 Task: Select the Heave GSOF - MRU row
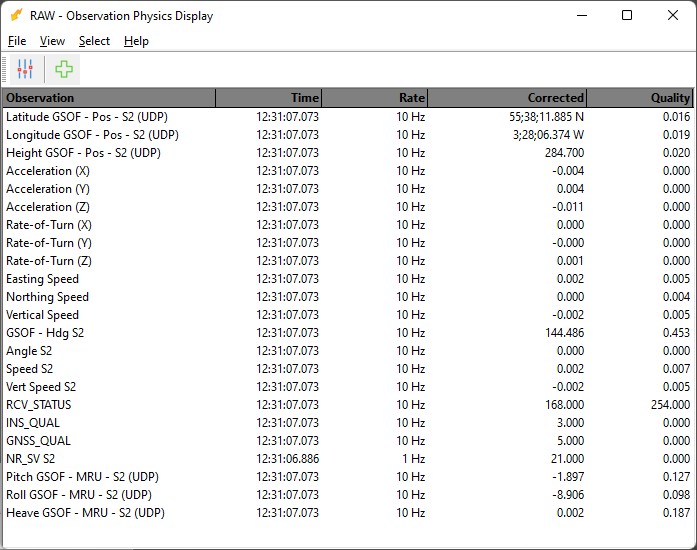85,513
